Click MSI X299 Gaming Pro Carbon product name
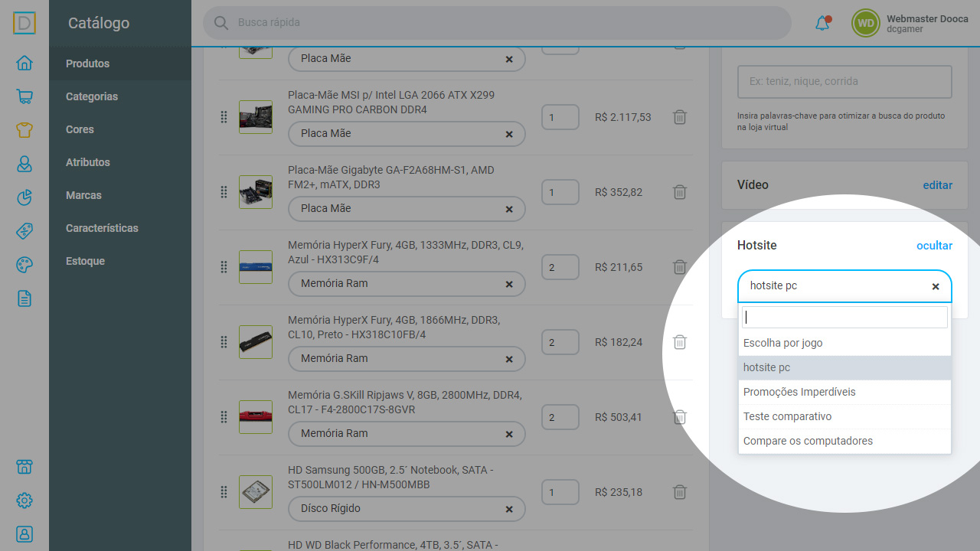980x551 pixels. tap(391, 103)
